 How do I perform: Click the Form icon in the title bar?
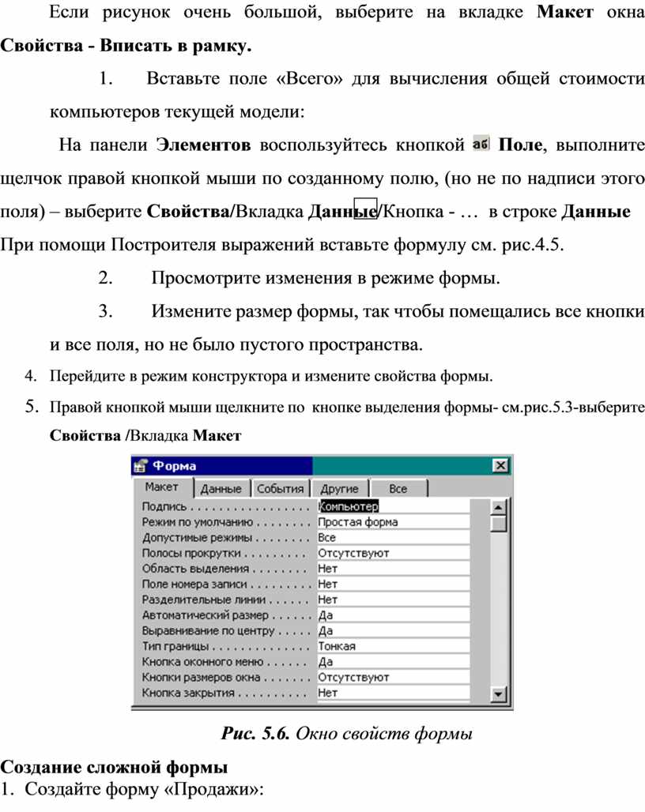point(141,466)
